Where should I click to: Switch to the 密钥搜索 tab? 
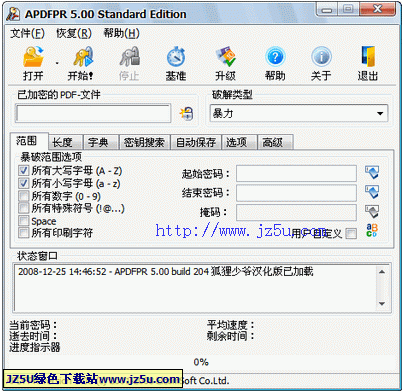coord(144,143)
